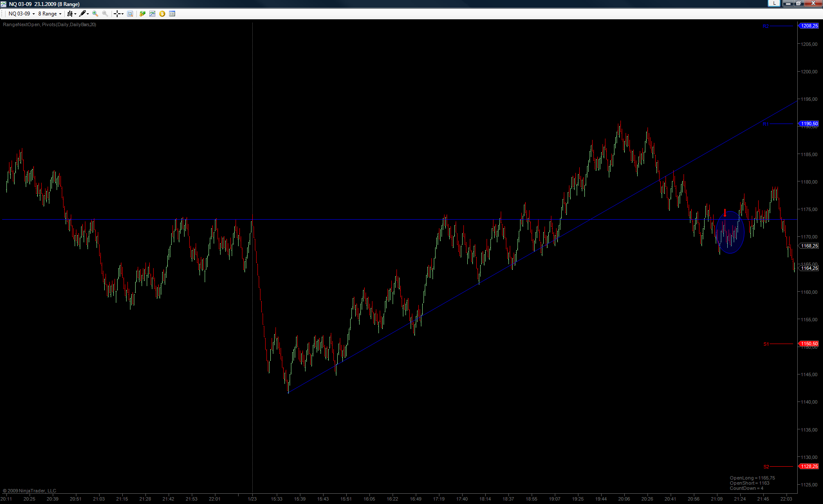The image size is (823, 504).
Task: Click the chart window icon in title bar
Action: point(4,4)
